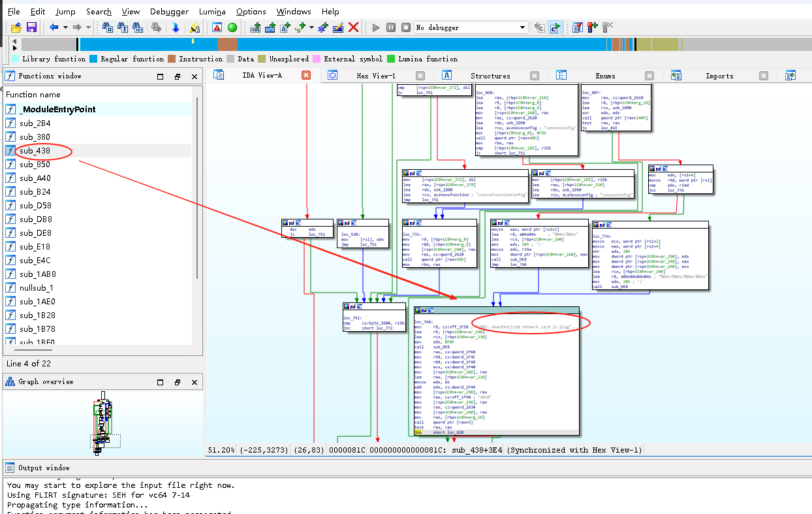
Task: Click the string literal A icon
Action: tap(285, 27)
